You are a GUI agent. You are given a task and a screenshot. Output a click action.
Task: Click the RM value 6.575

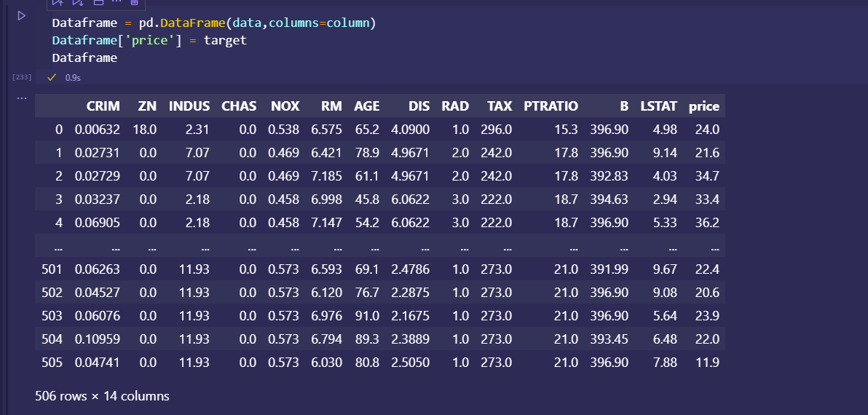click(327, 130)
